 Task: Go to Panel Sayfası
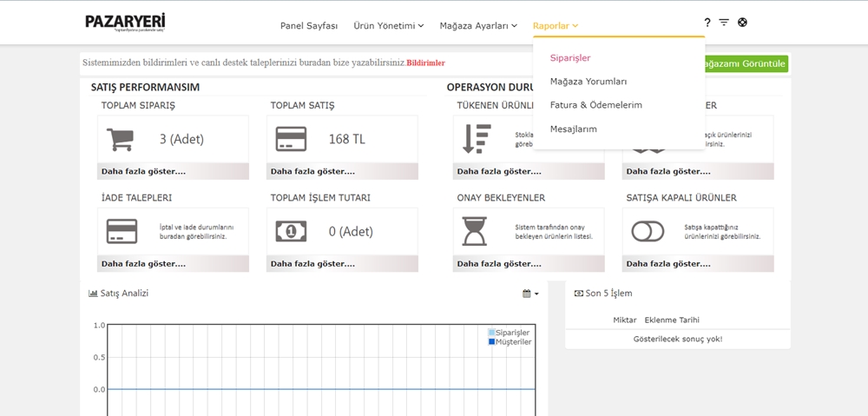click(x=309, y=25)
